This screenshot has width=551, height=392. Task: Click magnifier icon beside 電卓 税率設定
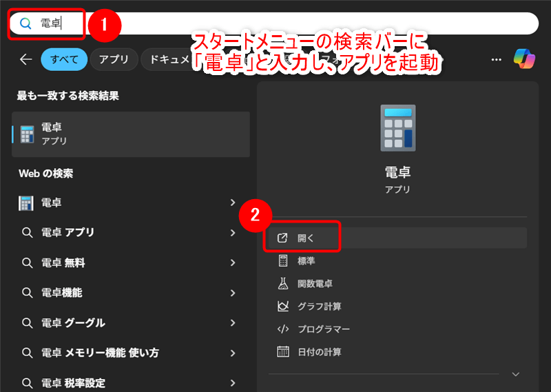point(27,383)
